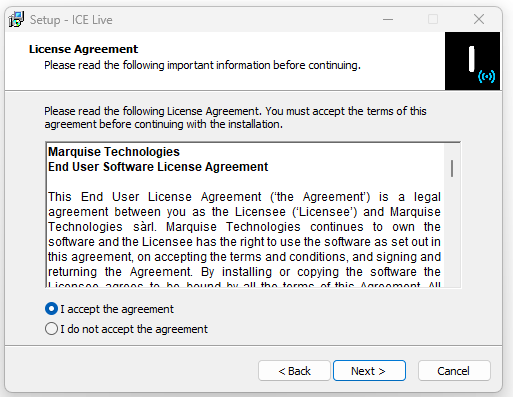Close the ICE Live setup window

coord(479,19)
